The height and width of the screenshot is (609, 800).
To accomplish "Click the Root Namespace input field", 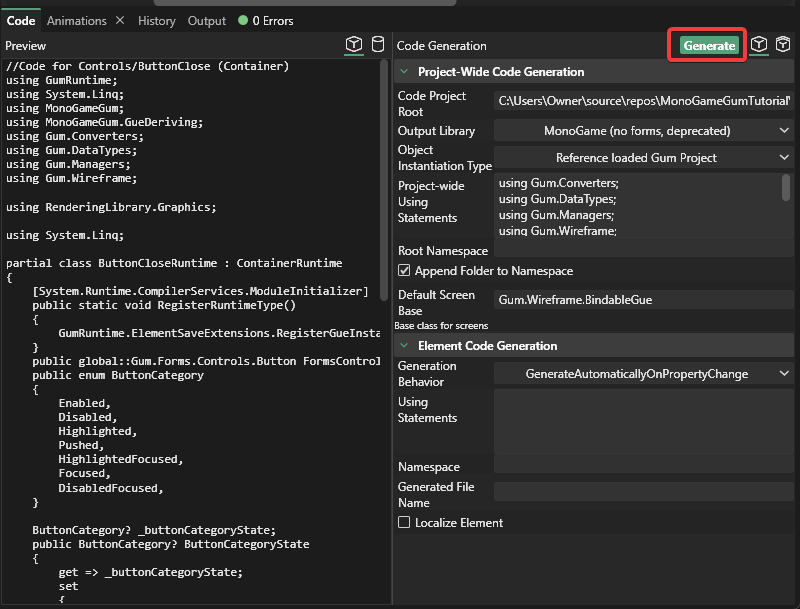I will (x=643, y=251).
